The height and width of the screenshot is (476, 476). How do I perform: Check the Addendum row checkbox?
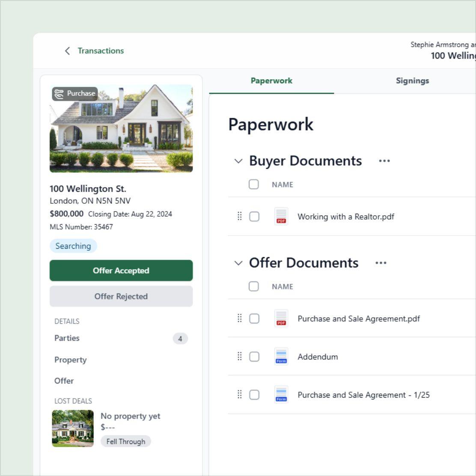[x=254, y=357]
